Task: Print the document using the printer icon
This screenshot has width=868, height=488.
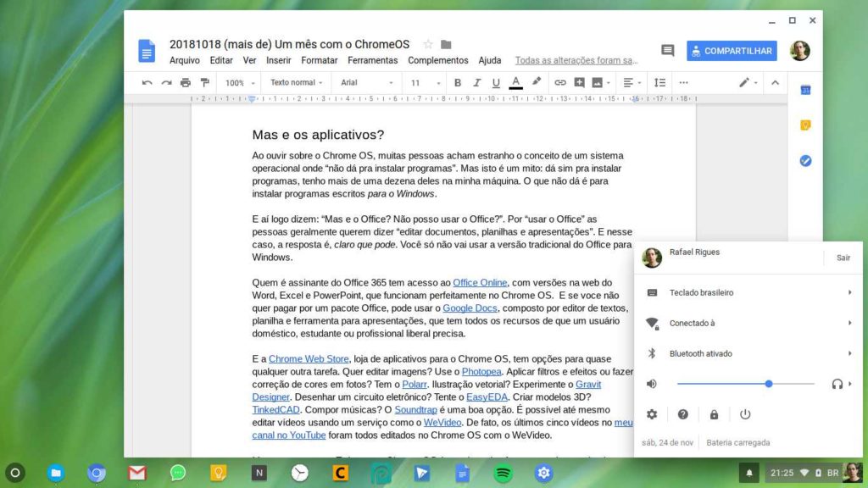Action: point(186,83)
